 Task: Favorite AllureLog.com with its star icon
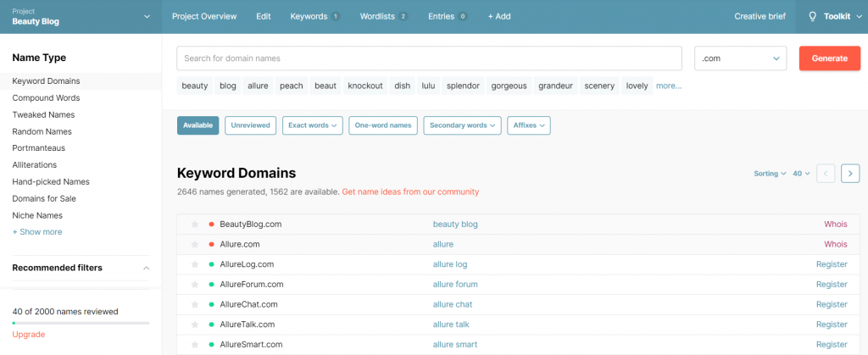tap(195, 264)
